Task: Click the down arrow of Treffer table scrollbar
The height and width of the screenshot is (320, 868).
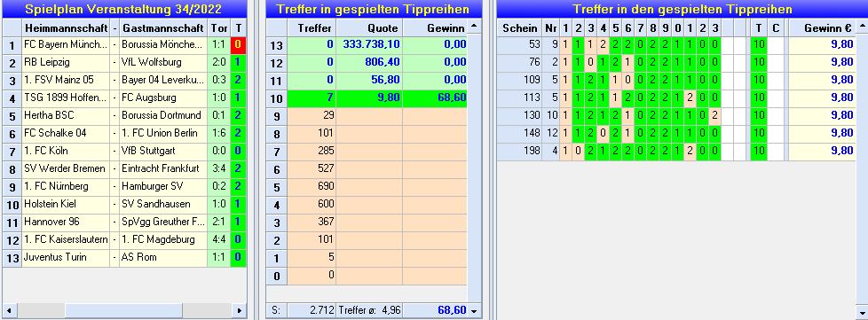Action: click(x=473, y=311)
